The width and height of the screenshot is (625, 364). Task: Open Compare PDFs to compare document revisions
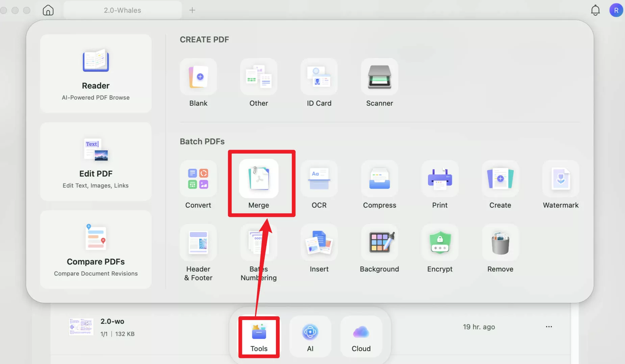tap(96, 249)
